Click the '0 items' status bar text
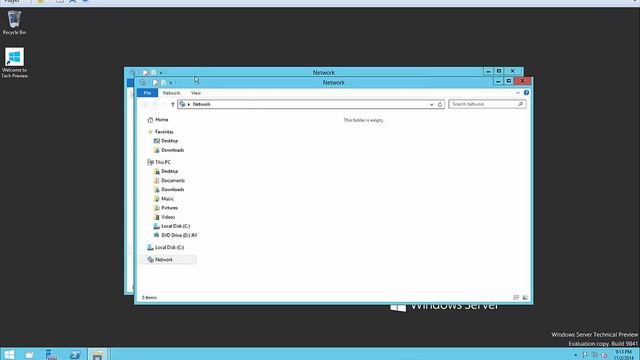640x360 pixels. [149, 298]
